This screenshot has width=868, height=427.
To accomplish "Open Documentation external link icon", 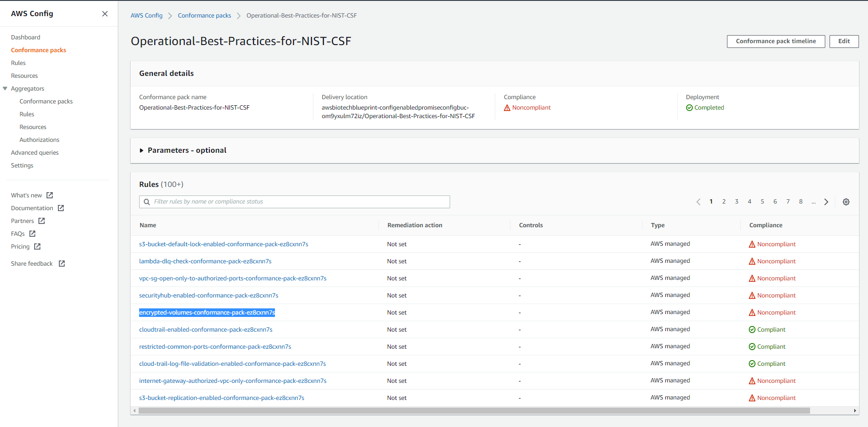I will (x=61, y=208).
